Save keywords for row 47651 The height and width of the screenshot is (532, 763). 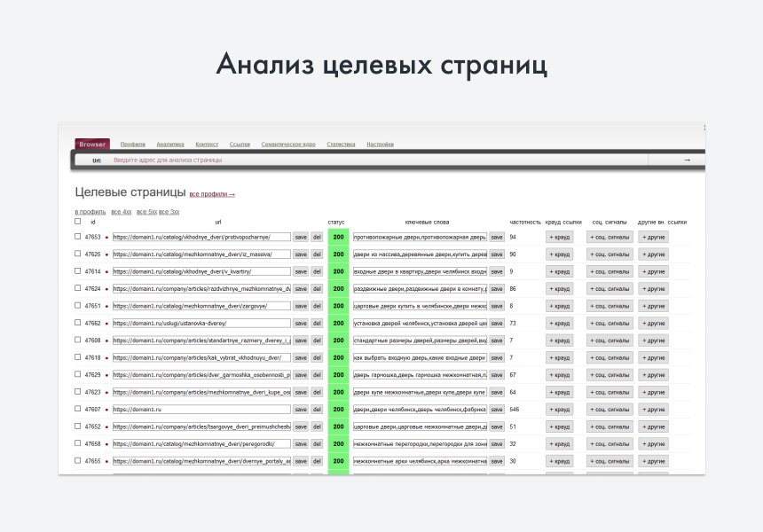coord(497,307)
